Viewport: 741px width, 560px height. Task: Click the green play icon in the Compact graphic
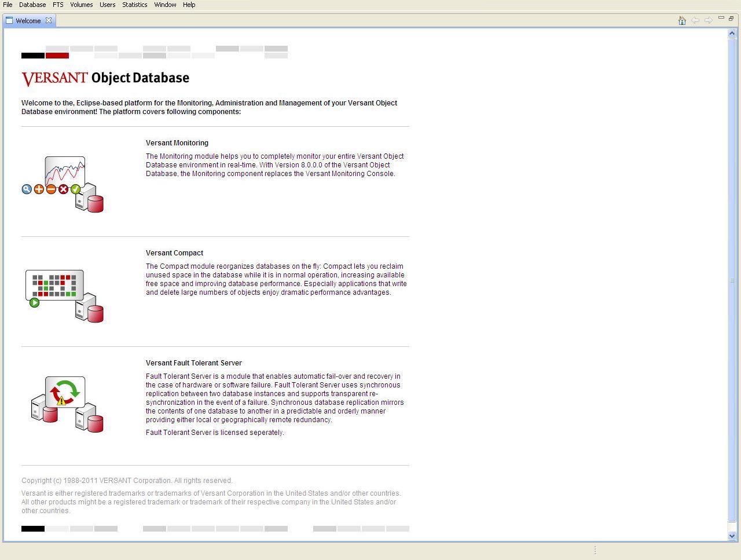pyautogui.click(x=34, y=302)
